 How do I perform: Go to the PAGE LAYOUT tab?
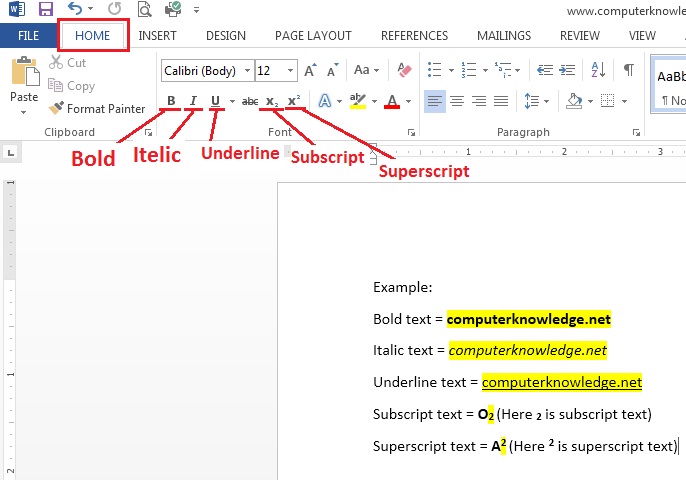313,35
